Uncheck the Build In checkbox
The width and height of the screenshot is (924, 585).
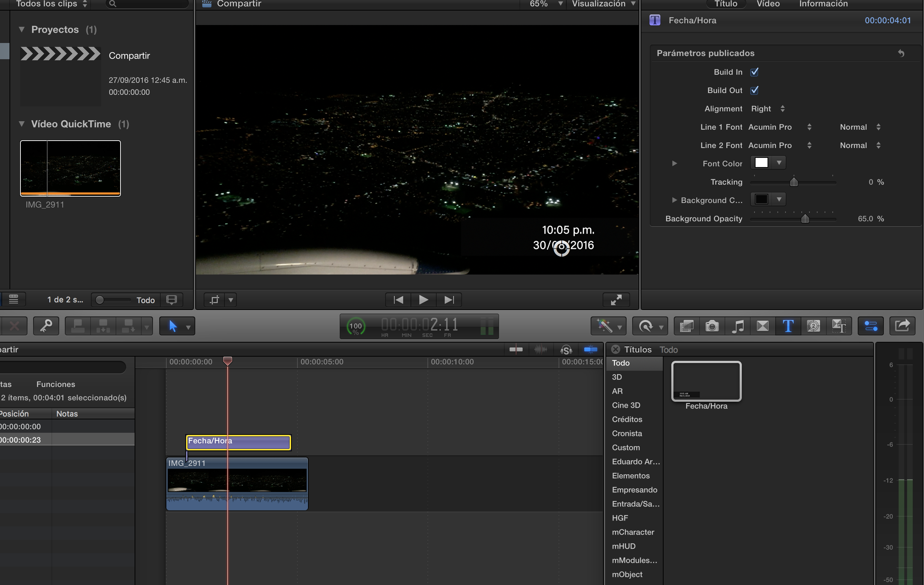(754, 72)
